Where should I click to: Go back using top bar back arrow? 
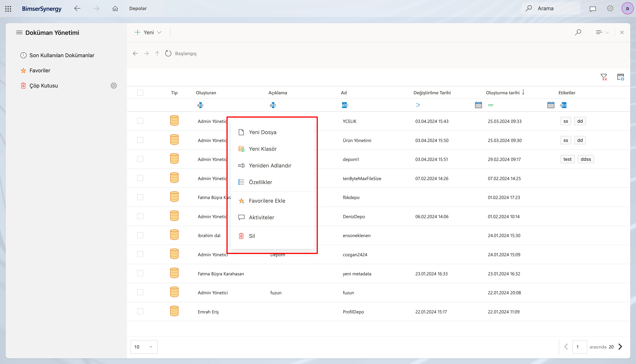[77, 9]
